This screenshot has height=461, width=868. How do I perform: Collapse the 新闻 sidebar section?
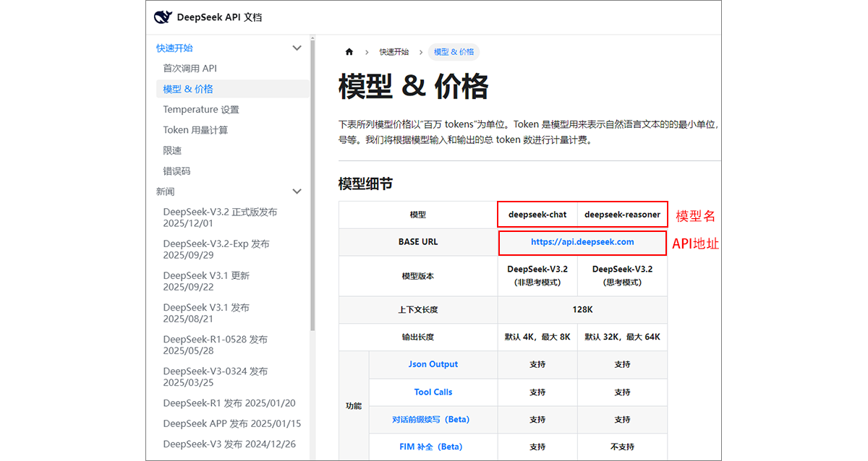pyautogui.click(x=297, y=191)
